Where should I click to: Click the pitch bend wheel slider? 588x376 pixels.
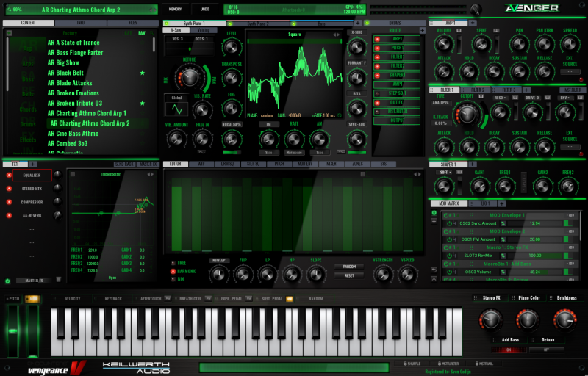click(12, 331)
